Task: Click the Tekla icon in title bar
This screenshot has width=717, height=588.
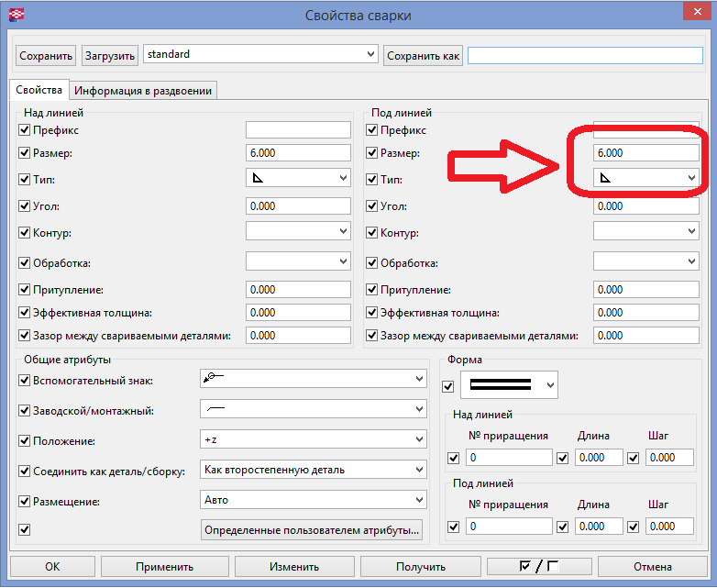Action: click(x=17, y=15)
